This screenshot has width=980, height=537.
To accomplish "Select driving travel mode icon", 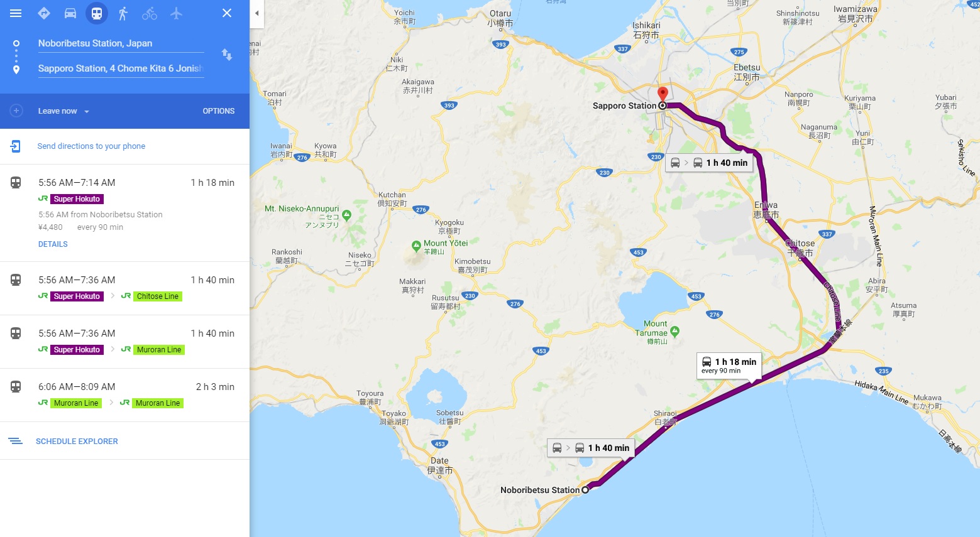I will pyautogui.click(x=70, y=13).
